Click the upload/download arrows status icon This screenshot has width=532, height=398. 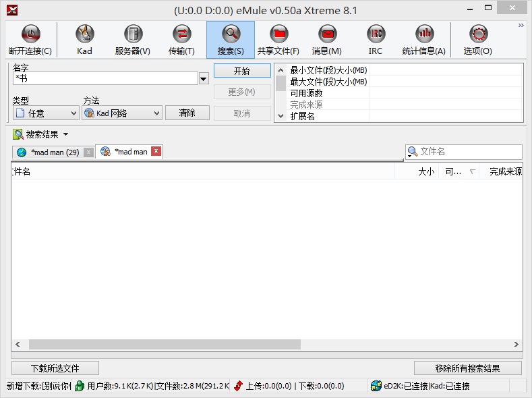click(x=239, y=386)
